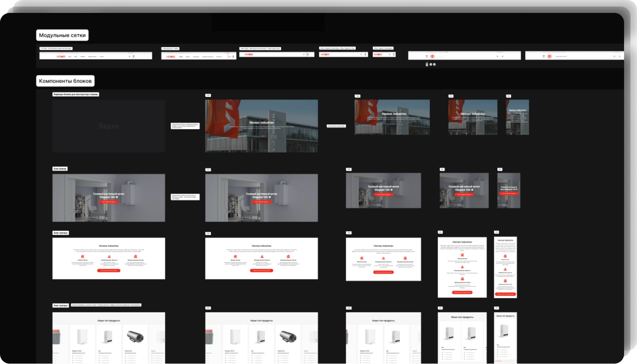Click red logo in leftmost header grid frame
This screenshot has height=364, width=637.
pos(61,56)
